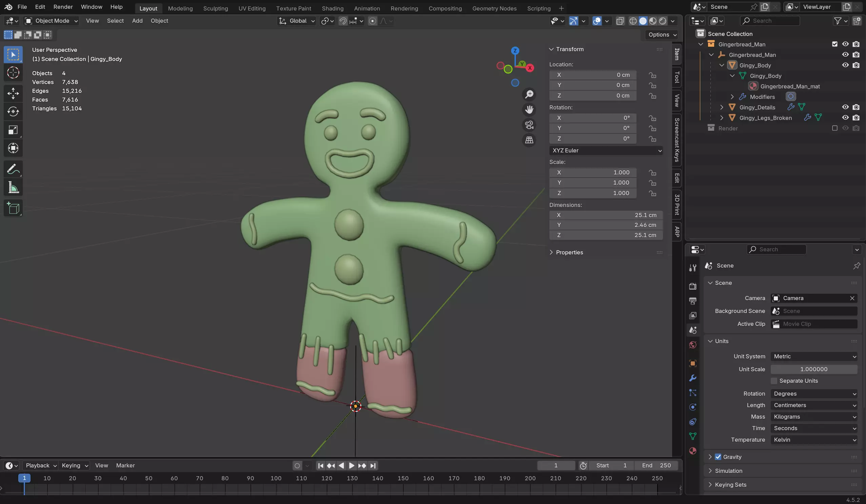Select the Move tool in toolbar
This screenshot has height=504, width=866.
13,93
